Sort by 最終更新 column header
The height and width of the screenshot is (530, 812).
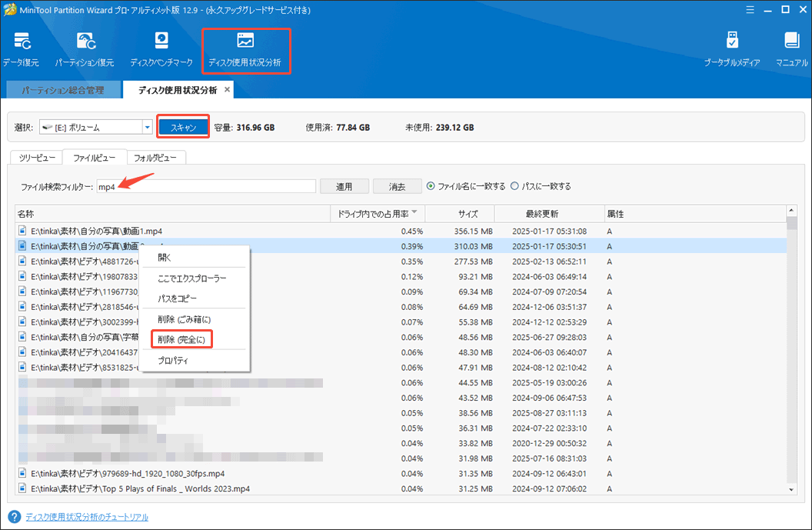[550, 213]
